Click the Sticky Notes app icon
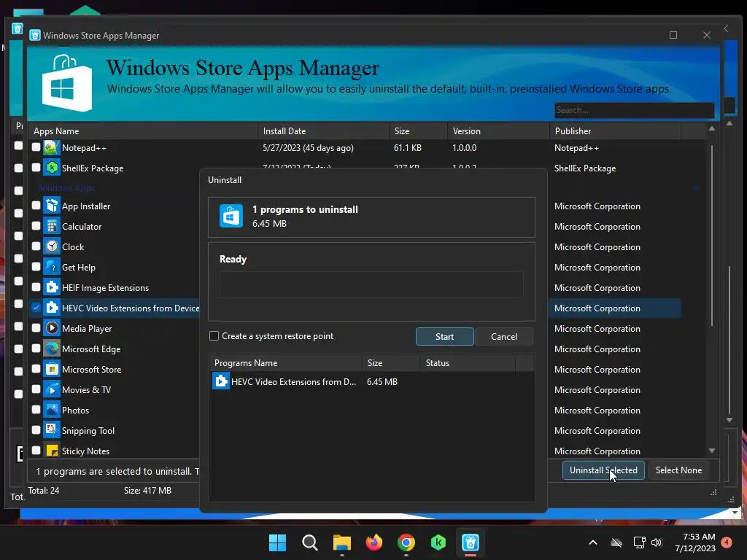 (x=52, y=451)
